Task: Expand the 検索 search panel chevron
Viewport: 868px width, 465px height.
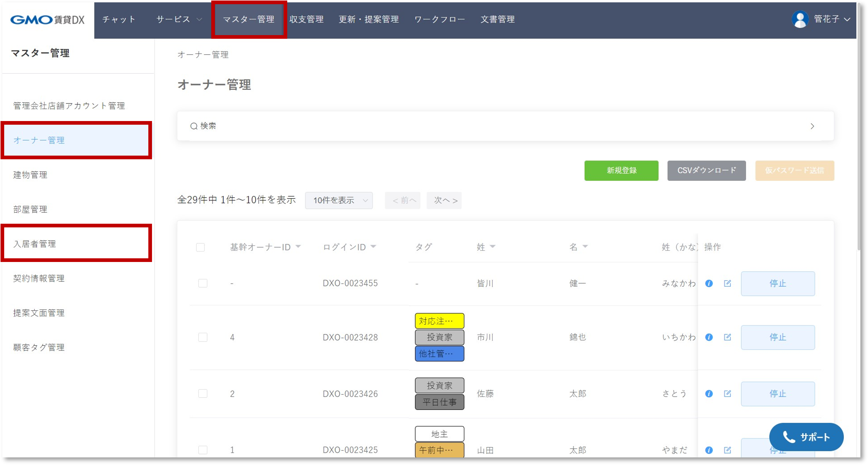Action: coord(812,126)
